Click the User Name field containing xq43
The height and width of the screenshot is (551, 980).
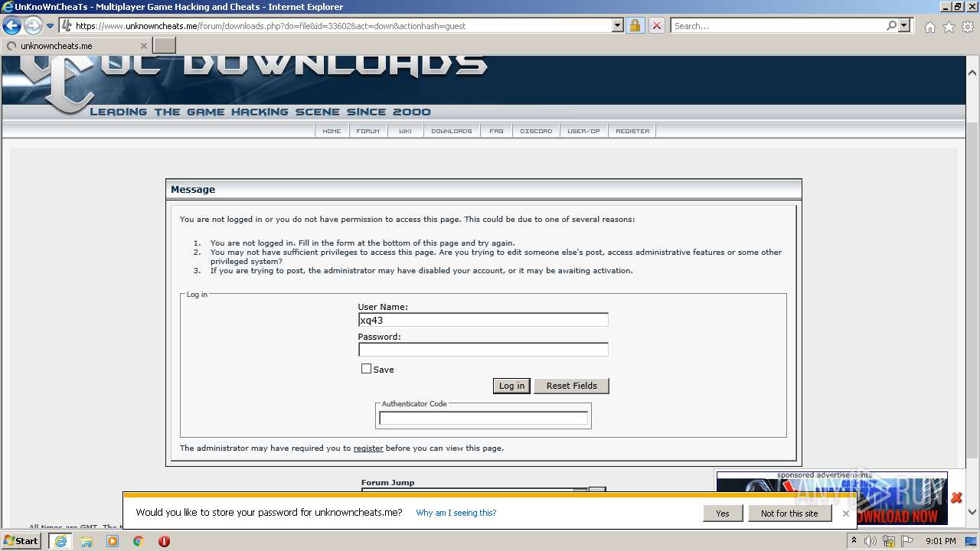[483, 320]
